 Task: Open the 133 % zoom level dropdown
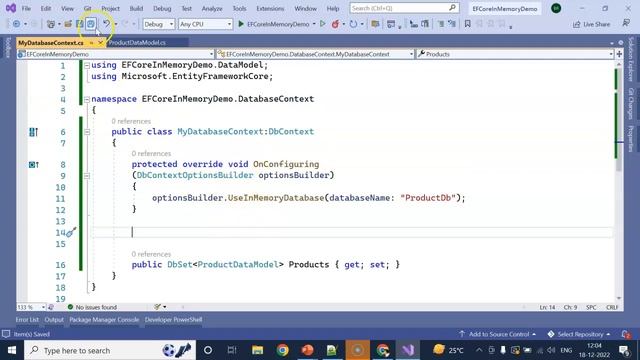click(x=31, y=307)
